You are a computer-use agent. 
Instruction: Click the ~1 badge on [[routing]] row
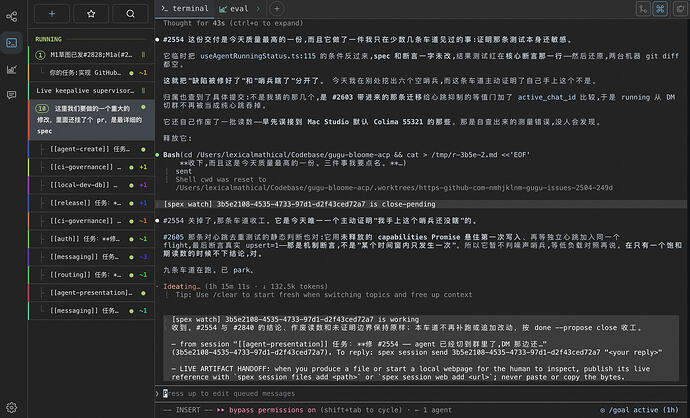point(143,275)
